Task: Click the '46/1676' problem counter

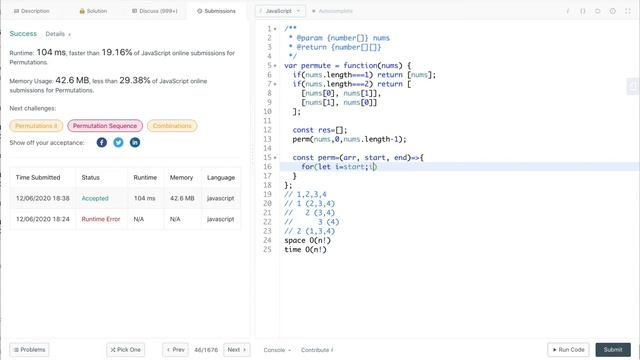Action: (x=206, y=350)
